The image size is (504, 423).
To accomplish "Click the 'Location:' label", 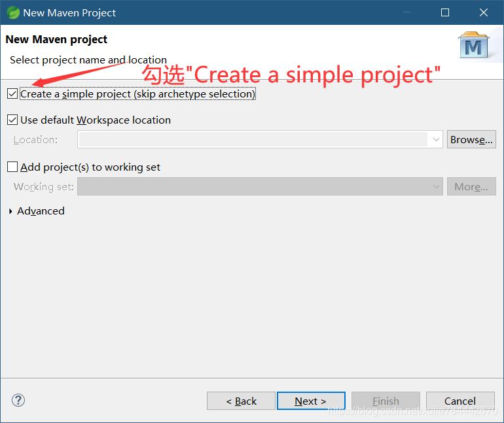I will click(36, 140).
